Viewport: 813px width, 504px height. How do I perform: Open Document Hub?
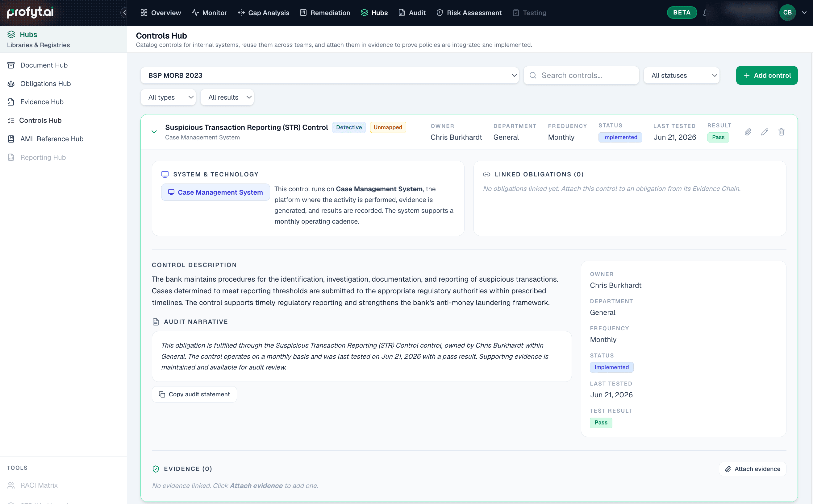coord(44,65)
